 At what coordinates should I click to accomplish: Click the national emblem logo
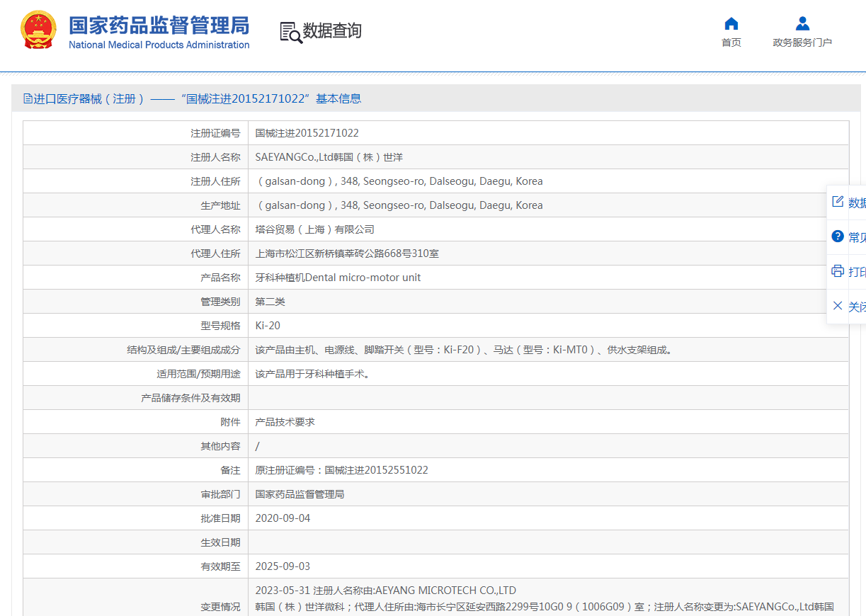coord(38,30)
